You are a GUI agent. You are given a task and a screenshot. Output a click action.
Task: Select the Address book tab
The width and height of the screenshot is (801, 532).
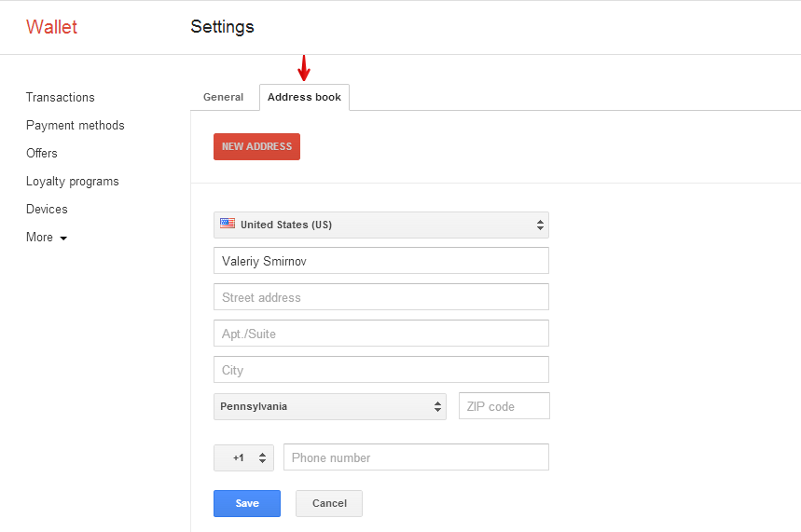304,97
